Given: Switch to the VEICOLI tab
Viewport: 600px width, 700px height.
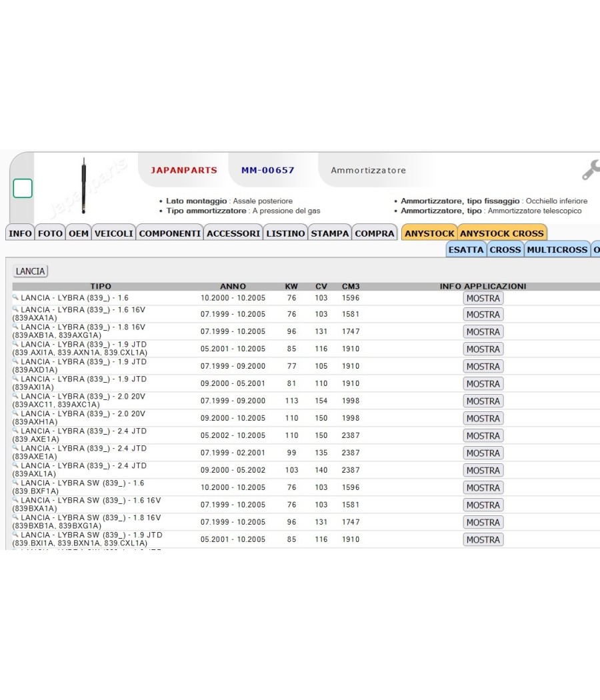Looking at the screenshot, I should click(114, 233).
